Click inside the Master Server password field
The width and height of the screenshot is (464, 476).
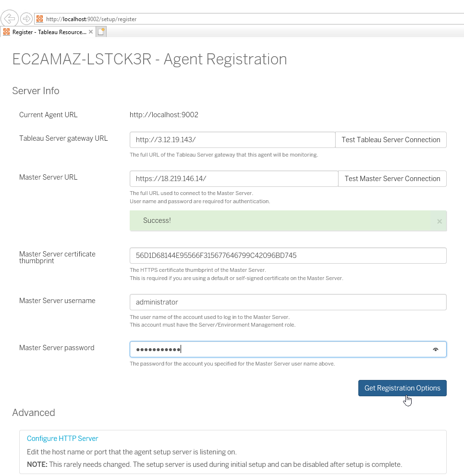click(279, 350)
